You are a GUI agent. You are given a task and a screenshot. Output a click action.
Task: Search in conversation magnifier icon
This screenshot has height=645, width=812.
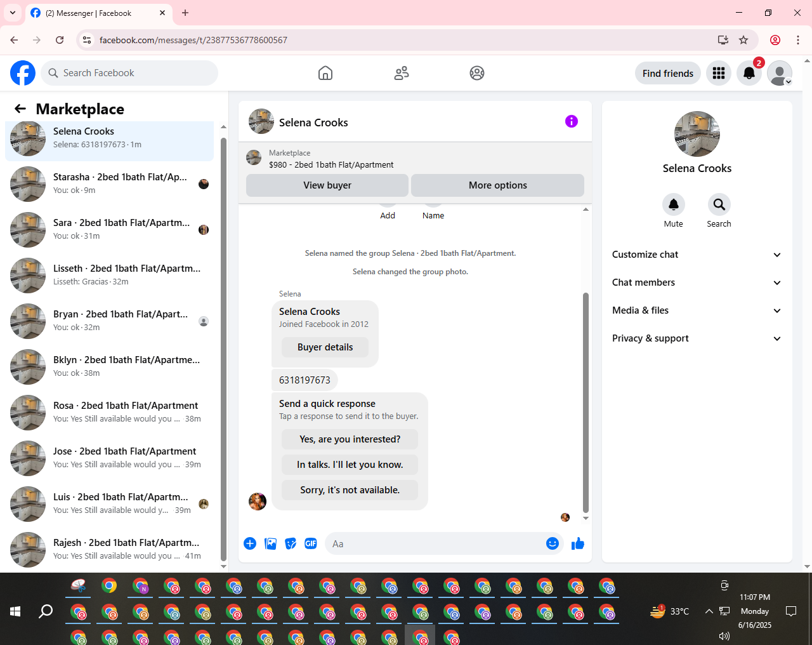click(719, 204)
